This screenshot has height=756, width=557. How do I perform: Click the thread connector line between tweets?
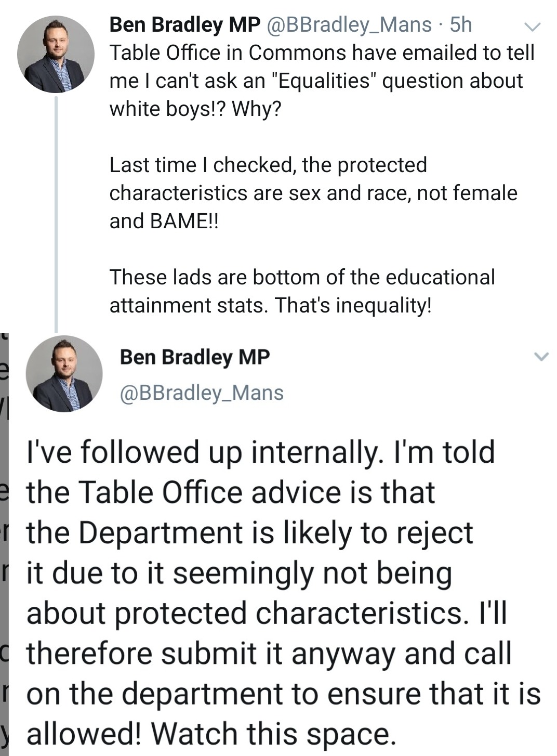pos(56,213)
